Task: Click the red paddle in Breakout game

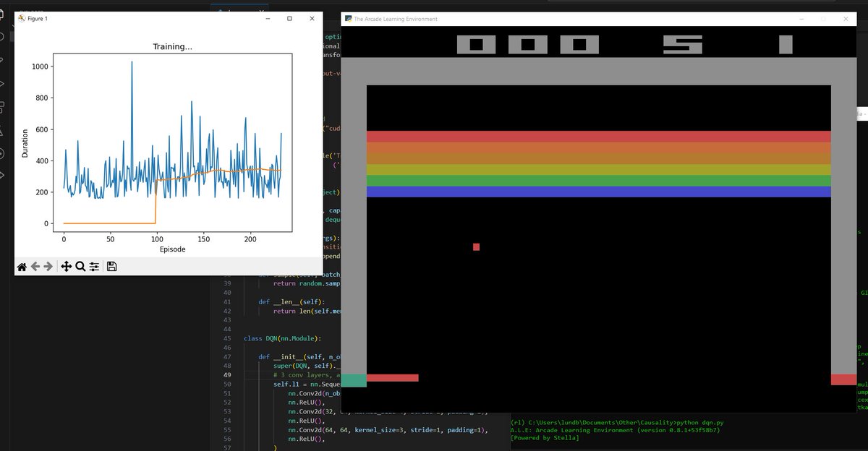Action: [393, 378]
